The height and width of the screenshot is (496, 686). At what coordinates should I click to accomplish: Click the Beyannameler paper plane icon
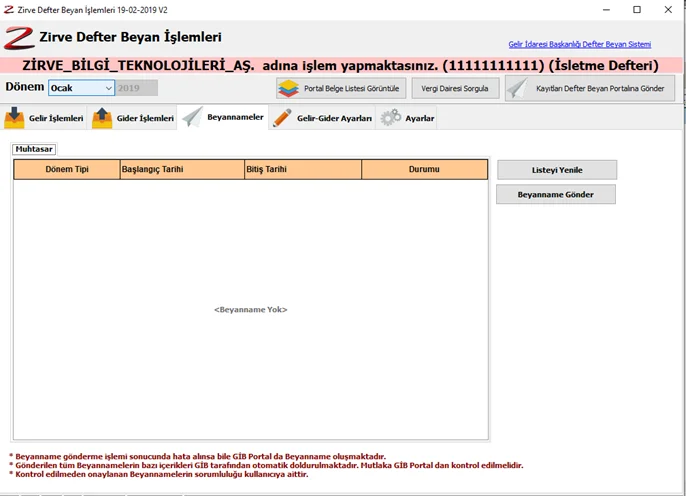point(192,117)
